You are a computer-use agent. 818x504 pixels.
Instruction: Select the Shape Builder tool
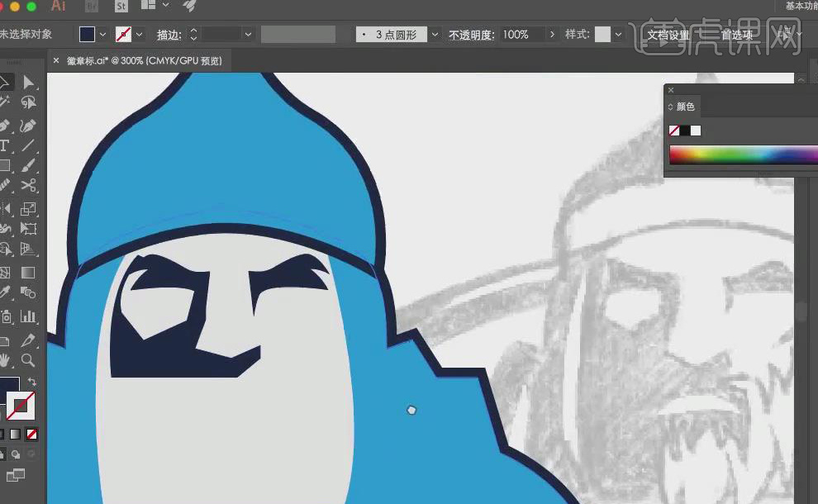coord(5,250)
